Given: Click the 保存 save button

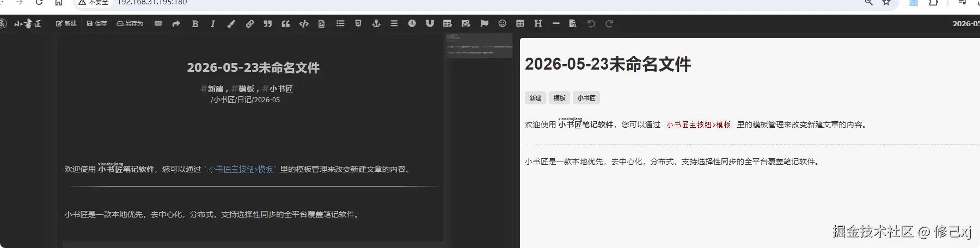Looking at the screenshot, I should [97, 23].
